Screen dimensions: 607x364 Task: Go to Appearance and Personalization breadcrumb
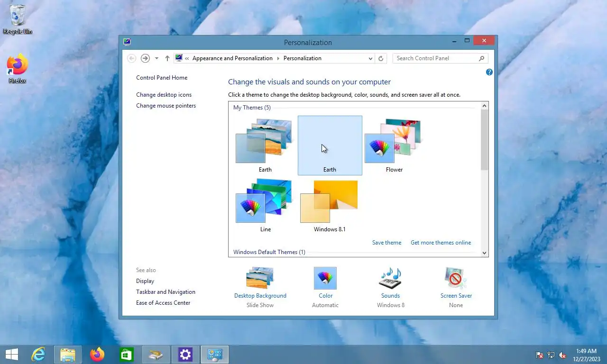click(232, 58)
